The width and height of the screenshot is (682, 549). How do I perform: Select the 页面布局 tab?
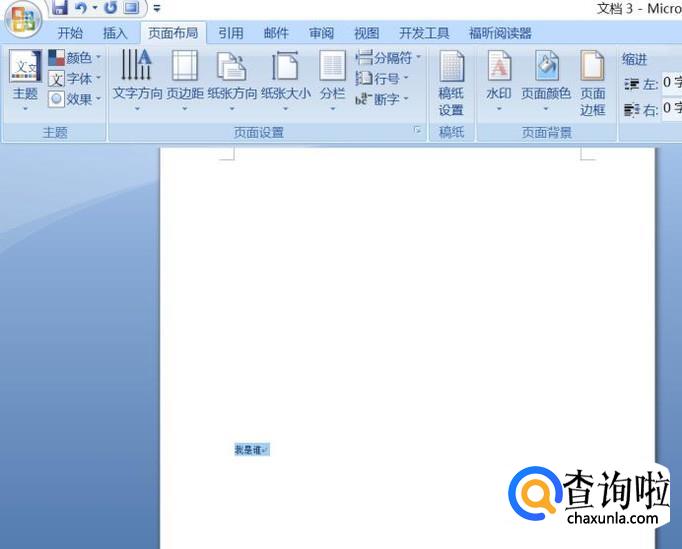click(x=173, y=33)
